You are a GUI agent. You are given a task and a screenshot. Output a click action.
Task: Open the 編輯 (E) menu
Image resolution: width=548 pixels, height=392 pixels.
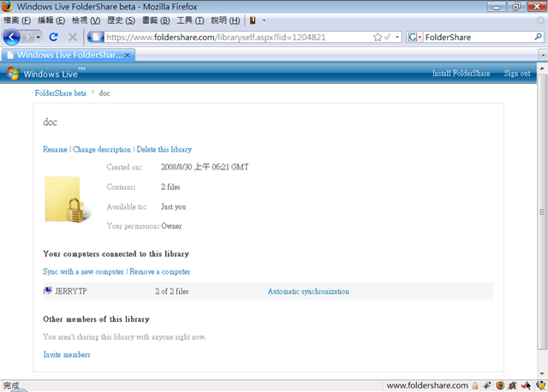tap(51, 21)
